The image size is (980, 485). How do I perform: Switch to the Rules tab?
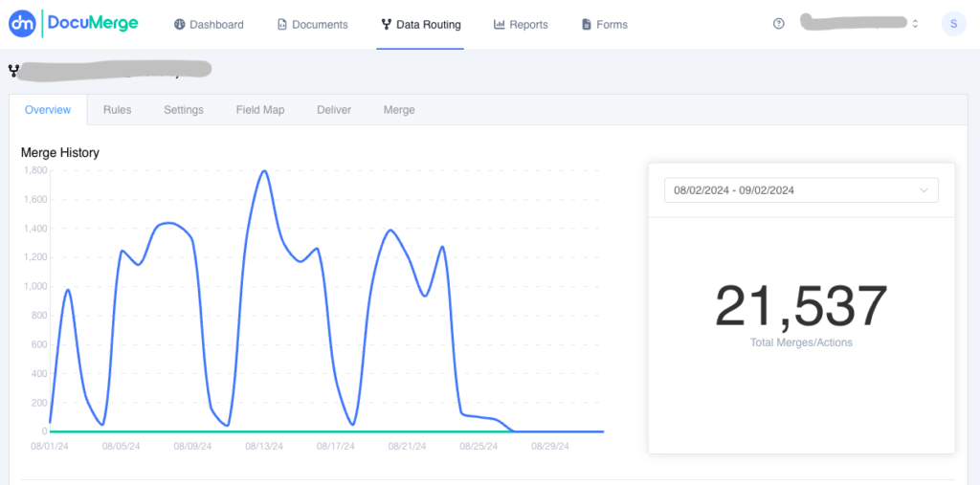point(118,110)
